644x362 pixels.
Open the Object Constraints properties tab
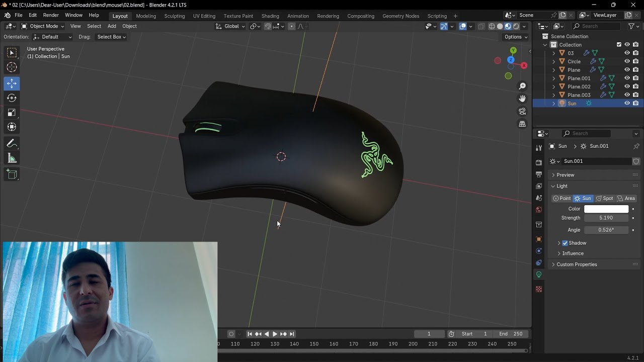tap(539, 262)
